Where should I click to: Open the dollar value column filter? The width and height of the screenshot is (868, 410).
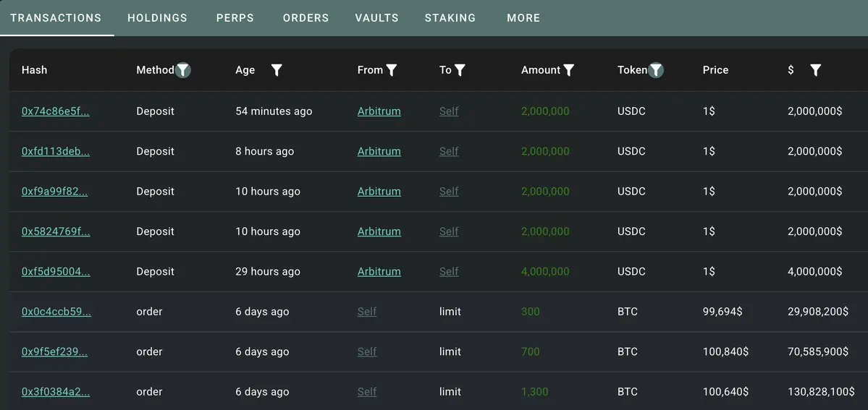[815, 70]
